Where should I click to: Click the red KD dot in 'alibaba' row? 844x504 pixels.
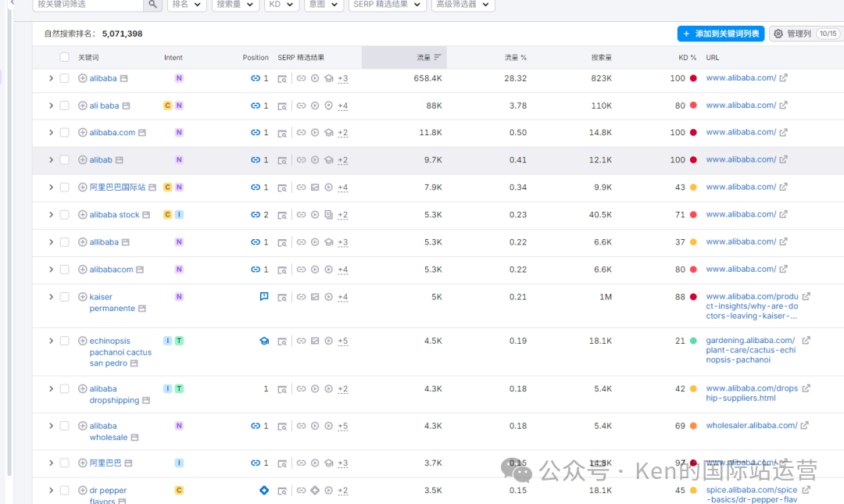pyautogui.click(x=693, y=78)
